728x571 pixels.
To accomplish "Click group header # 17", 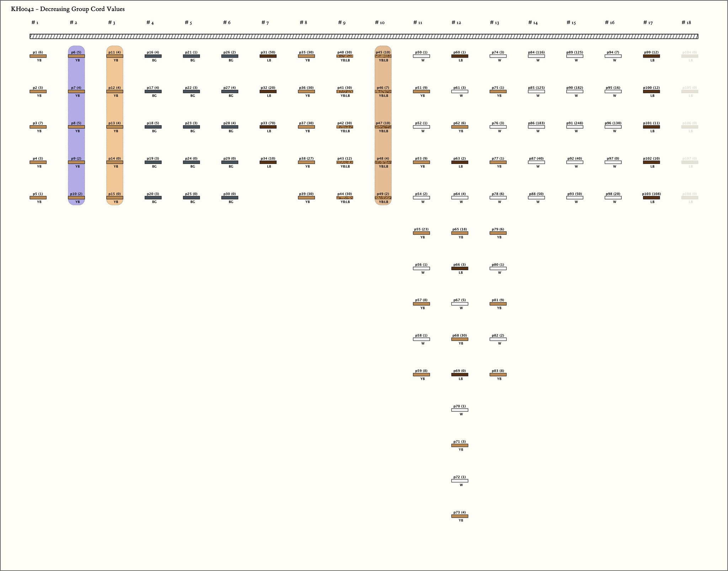I will click(x=648, y=23).
